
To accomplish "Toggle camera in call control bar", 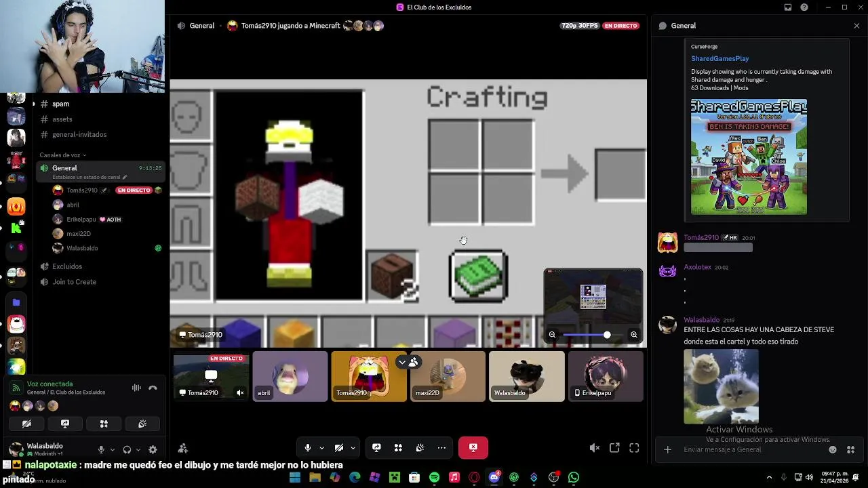I will (x=339, y=447).
